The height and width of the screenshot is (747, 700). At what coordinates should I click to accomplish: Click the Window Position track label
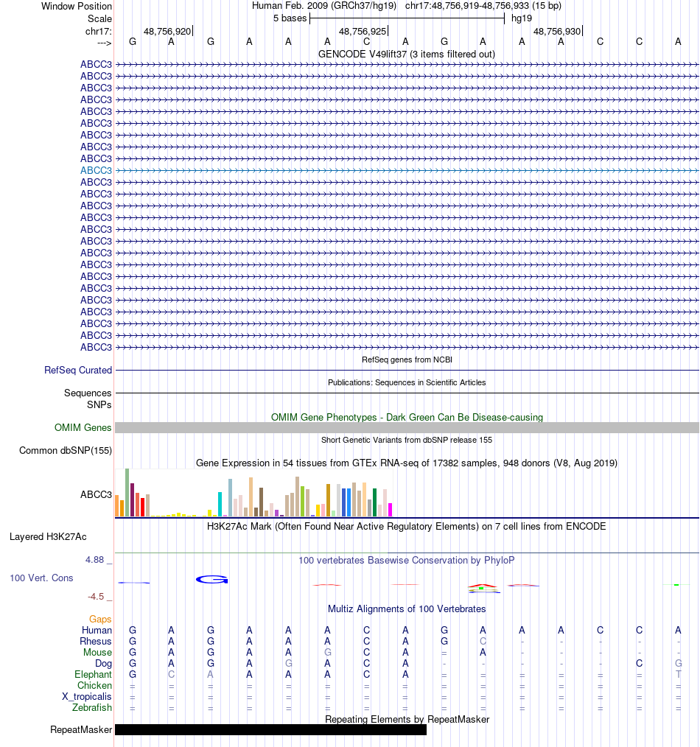[76, 6]
